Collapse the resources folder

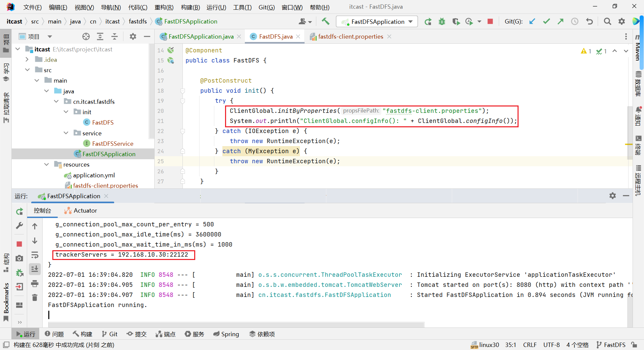coord(46,165)
